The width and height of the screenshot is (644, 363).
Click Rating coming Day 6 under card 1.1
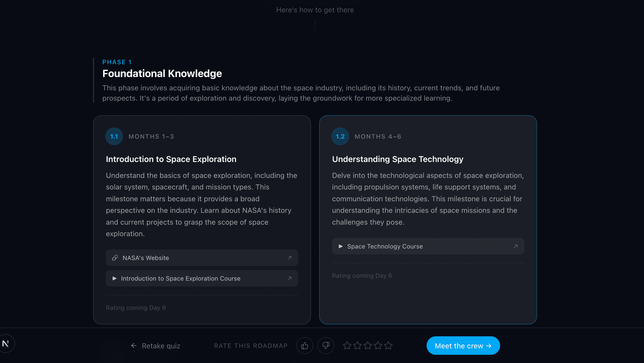pyautogui.click(x=136, y=308)
